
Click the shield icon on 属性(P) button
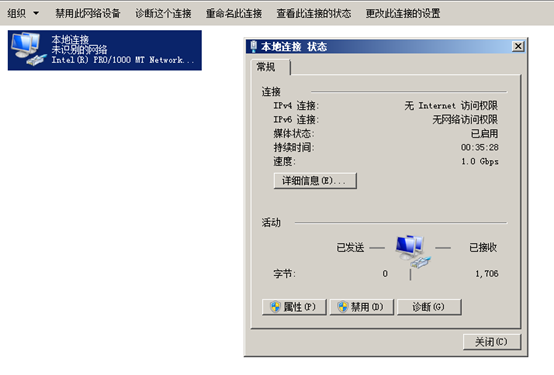tap(275, 307)
